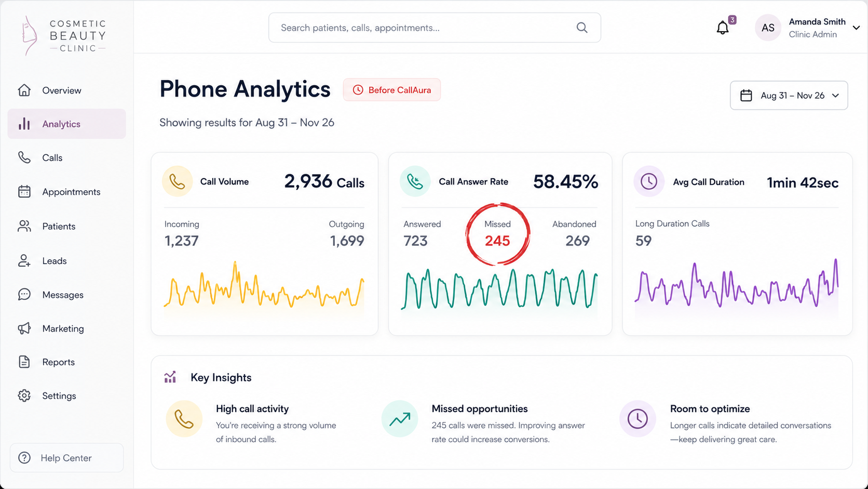The height and width of the screenshot is (489, 868).
Task: Click the Patients people icon
Action: 24,226
